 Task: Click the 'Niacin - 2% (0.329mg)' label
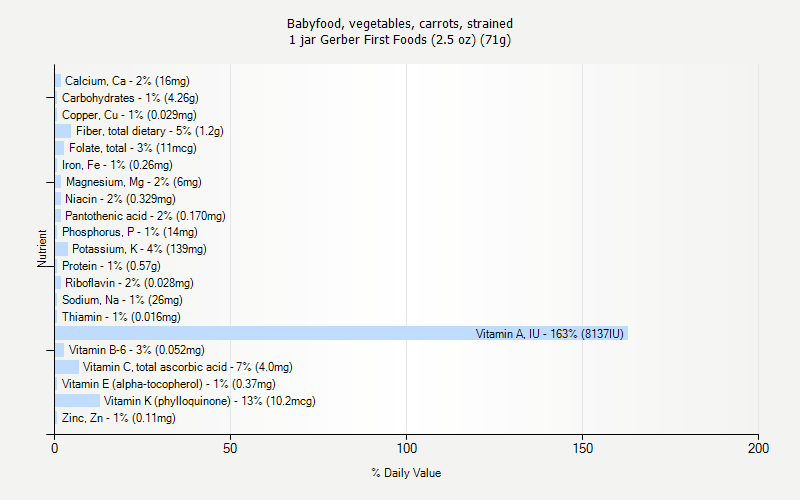click(120, 198)
